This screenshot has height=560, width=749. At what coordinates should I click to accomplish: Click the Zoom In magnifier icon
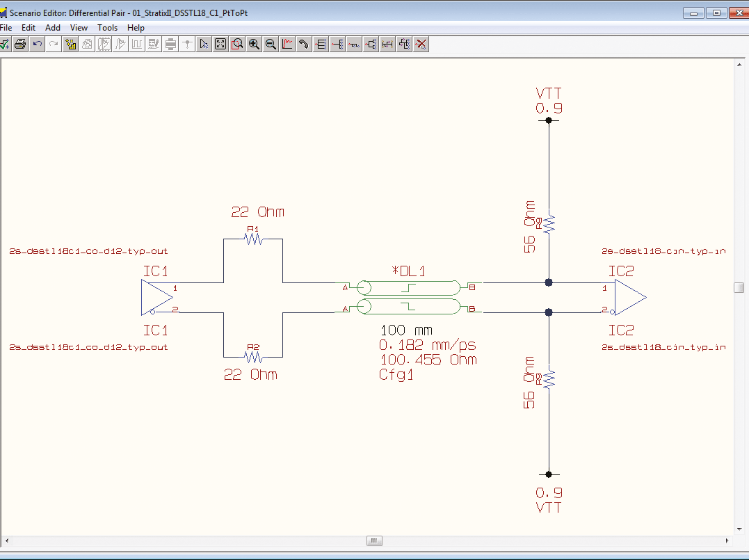[x=254, y=45]
